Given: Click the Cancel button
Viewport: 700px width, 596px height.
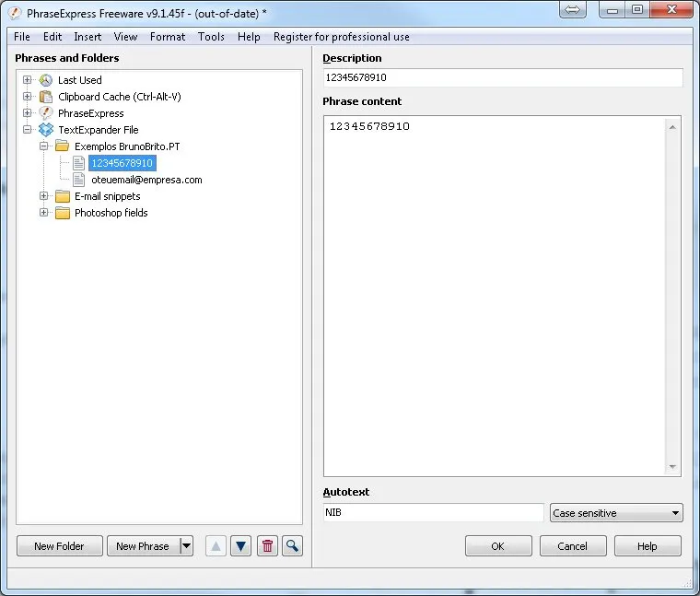Looking at the screenshot, I should click(573, 546).
